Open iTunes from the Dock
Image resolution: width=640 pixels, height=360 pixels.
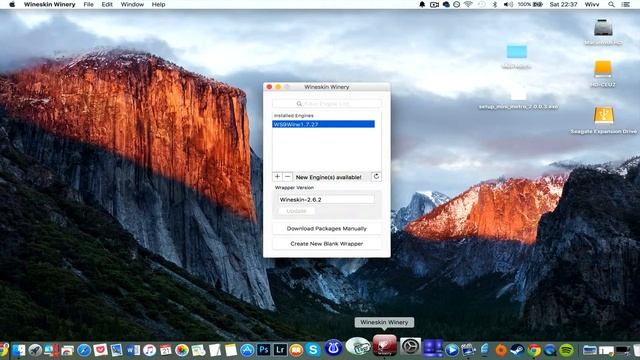coord(149,350)
